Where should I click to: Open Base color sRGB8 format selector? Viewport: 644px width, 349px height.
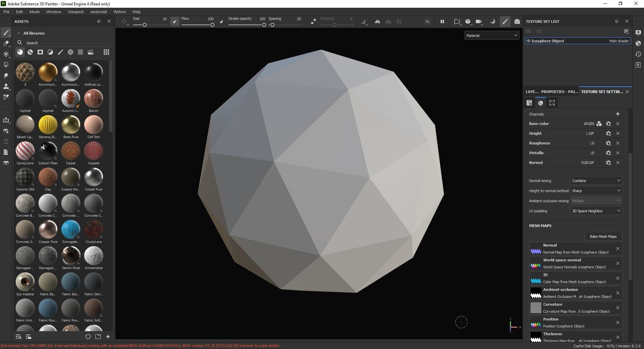click(589, 124)
